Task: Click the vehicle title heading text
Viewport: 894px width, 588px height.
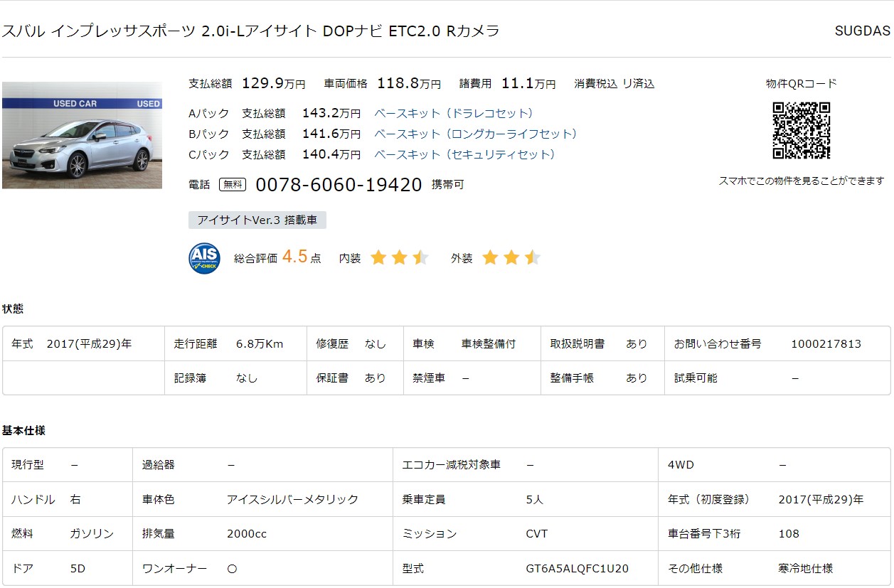Action: click(x=250, y=31)
